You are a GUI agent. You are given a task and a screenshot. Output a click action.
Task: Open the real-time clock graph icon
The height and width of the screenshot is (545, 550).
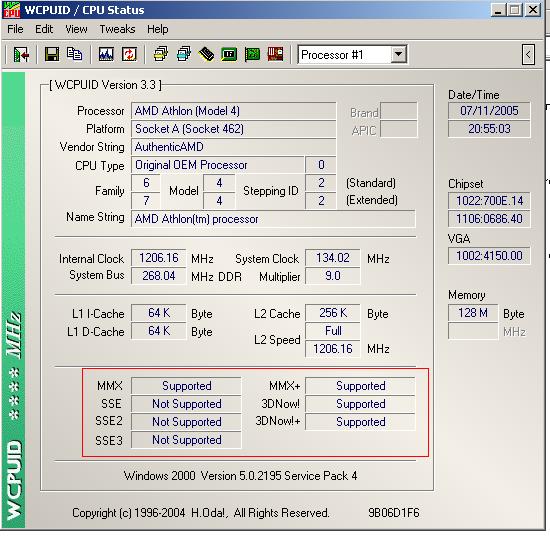tap(106, 54)
